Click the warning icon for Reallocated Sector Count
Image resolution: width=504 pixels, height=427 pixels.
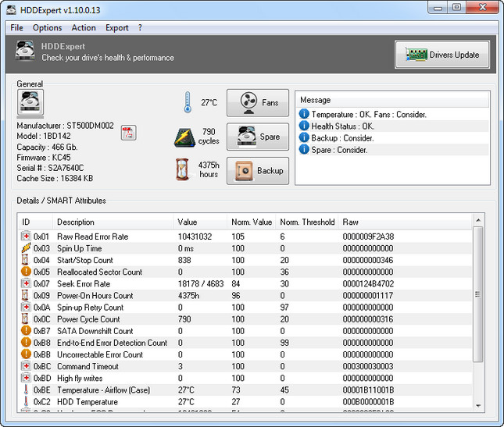pyautogui.click(x=26, y=272)
